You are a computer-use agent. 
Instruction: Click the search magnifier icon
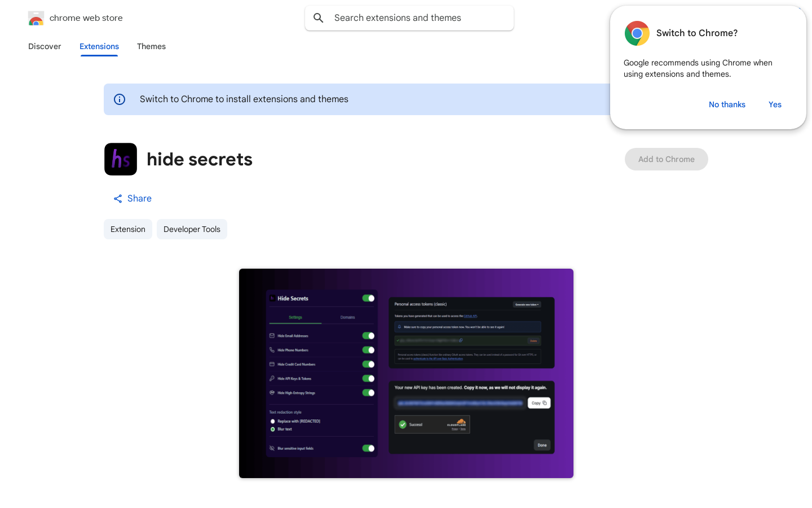tap(319, 18)
